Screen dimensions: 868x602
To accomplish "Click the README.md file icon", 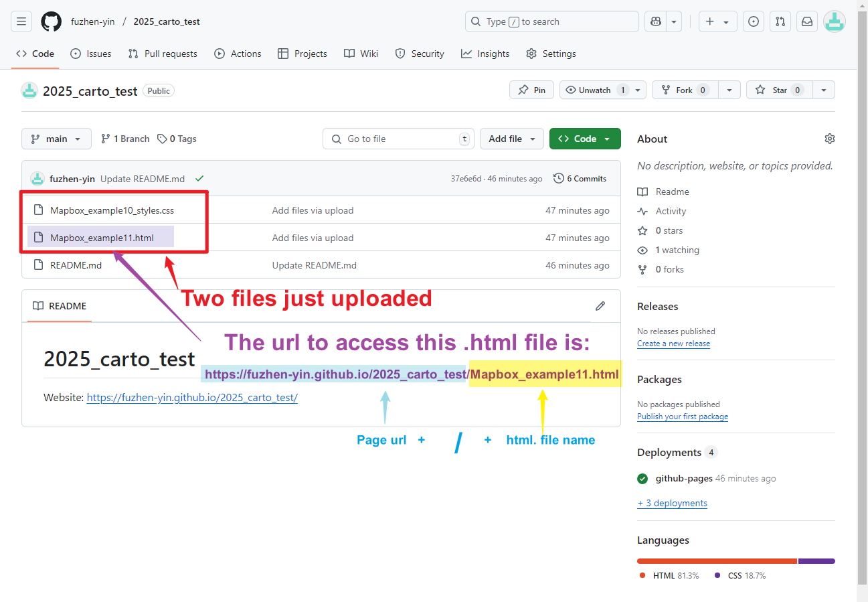I will coord(38,265).
